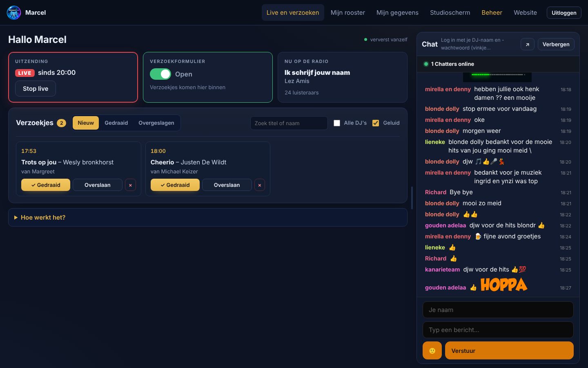This screenshot has width=588, height=368.
Task: Switch to Studioscherm
Action: pos(450,13)
